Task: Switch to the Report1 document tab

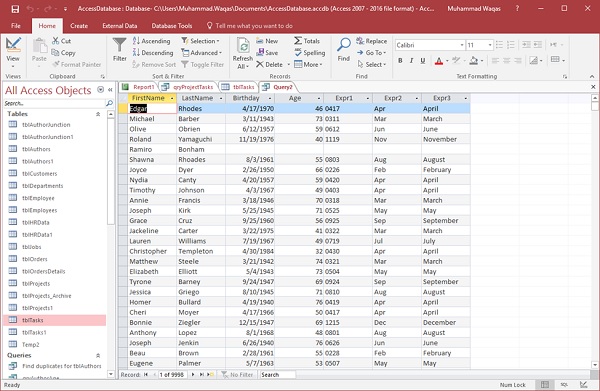Action: (138, 87)
